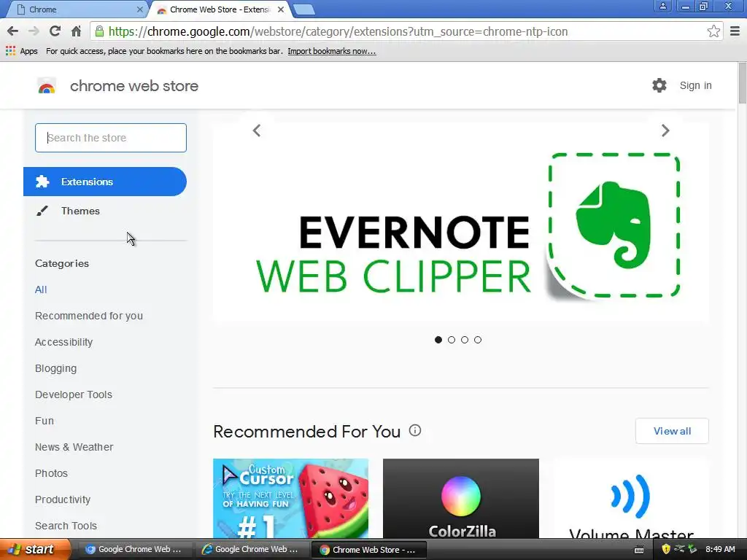Click Import bookmarks now link

click(x=332, y=51)
